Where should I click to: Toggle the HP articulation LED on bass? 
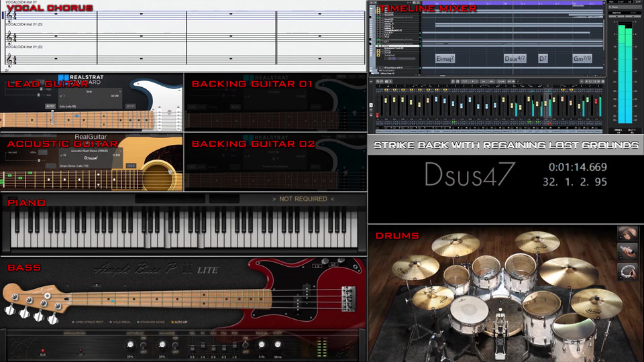click(x=80, y=351)
